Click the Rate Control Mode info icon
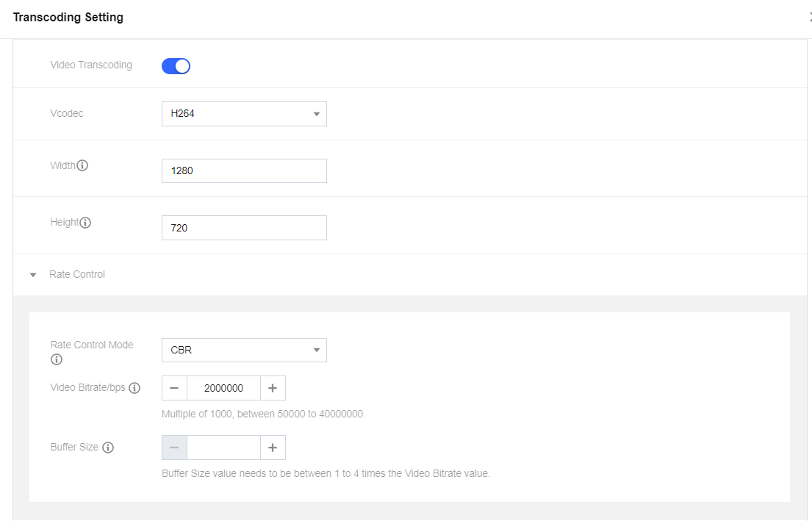Screen dimensions: 812x521 pyautogui.click(x=57, y=359)
